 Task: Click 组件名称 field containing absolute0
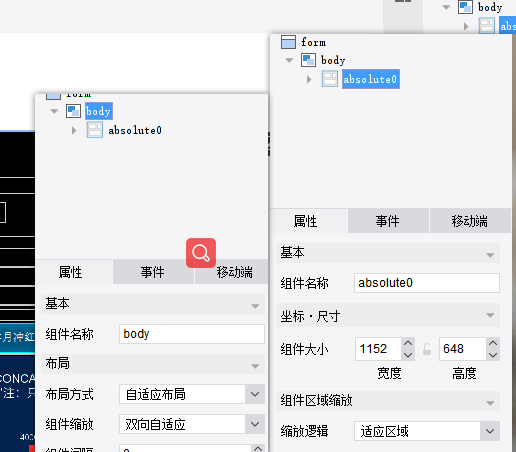click(x=427, y=283)
